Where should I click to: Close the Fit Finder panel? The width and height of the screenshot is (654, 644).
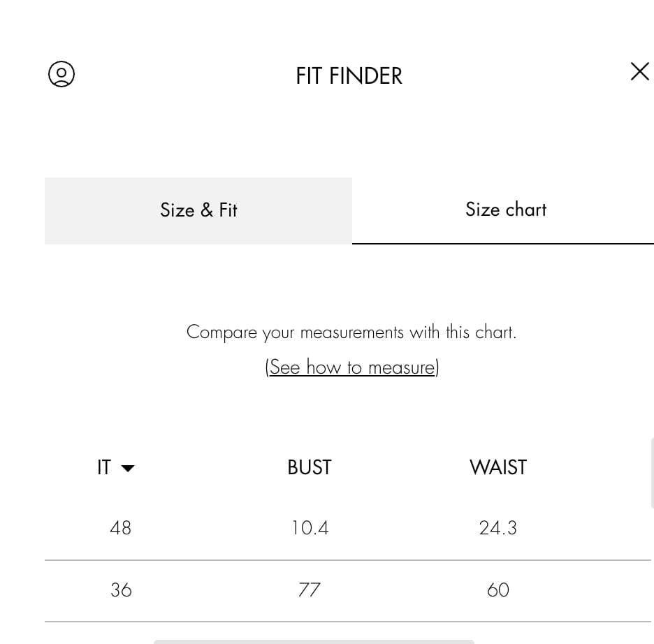click(639, 71)
